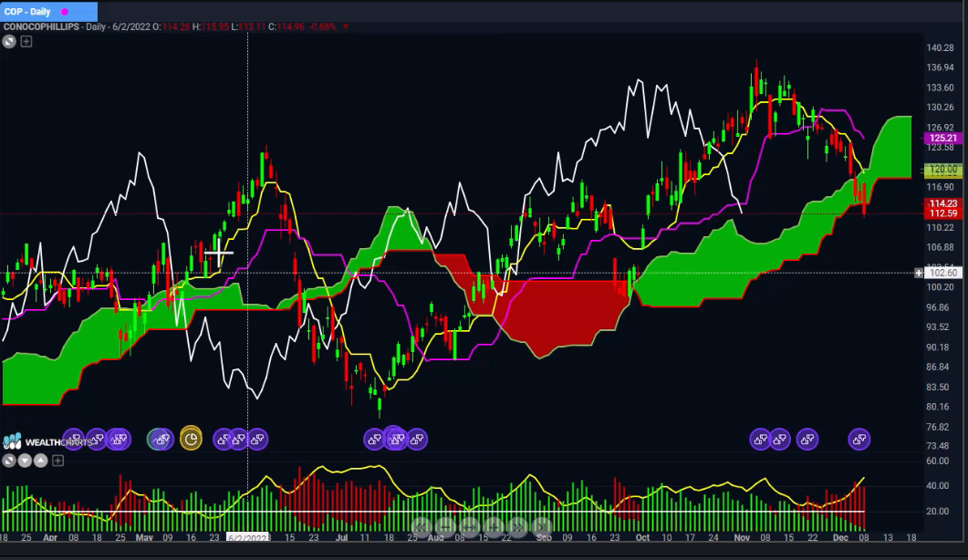Click the 6/2/2022 date label on the time axis

tap(247, 538)
